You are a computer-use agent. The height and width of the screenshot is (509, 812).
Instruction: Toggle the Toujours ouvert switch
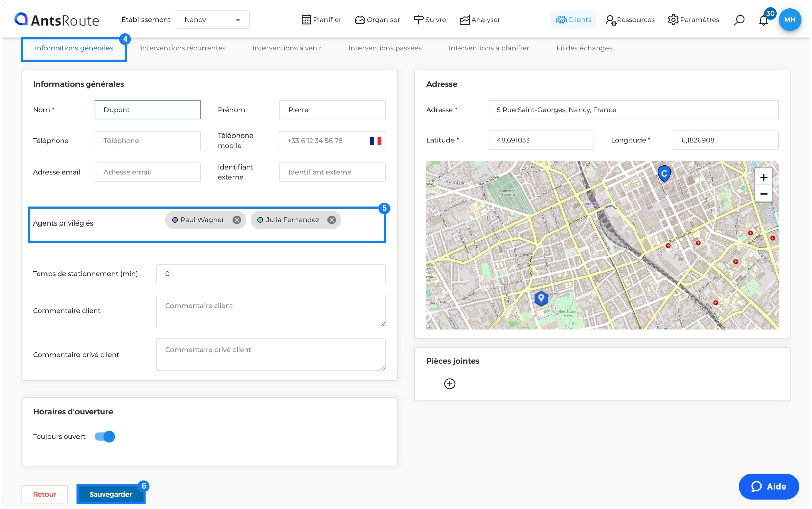coord(105,437)
